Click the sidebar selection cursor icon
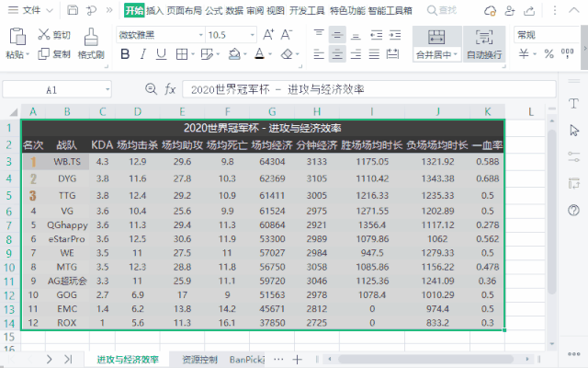Screen dimensions: 588x368 (x=573, y=131)
